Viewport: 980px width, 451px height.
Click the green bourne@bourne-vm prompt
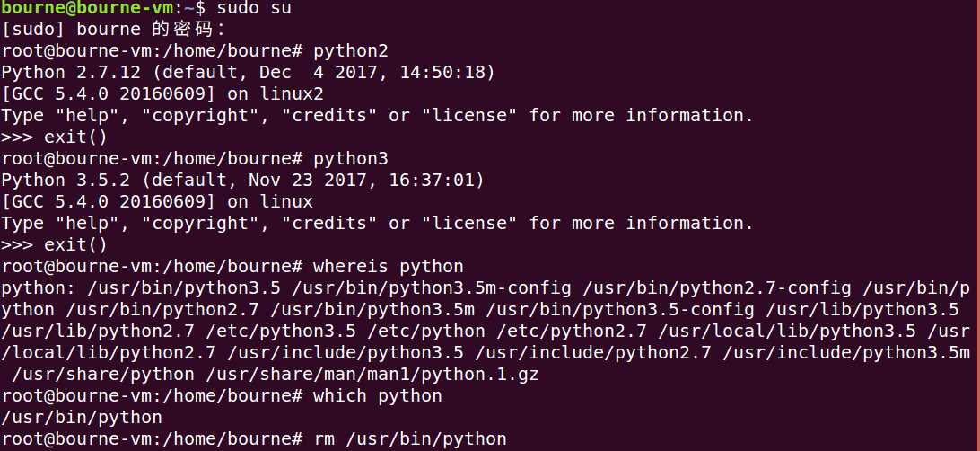coord(74,8)
